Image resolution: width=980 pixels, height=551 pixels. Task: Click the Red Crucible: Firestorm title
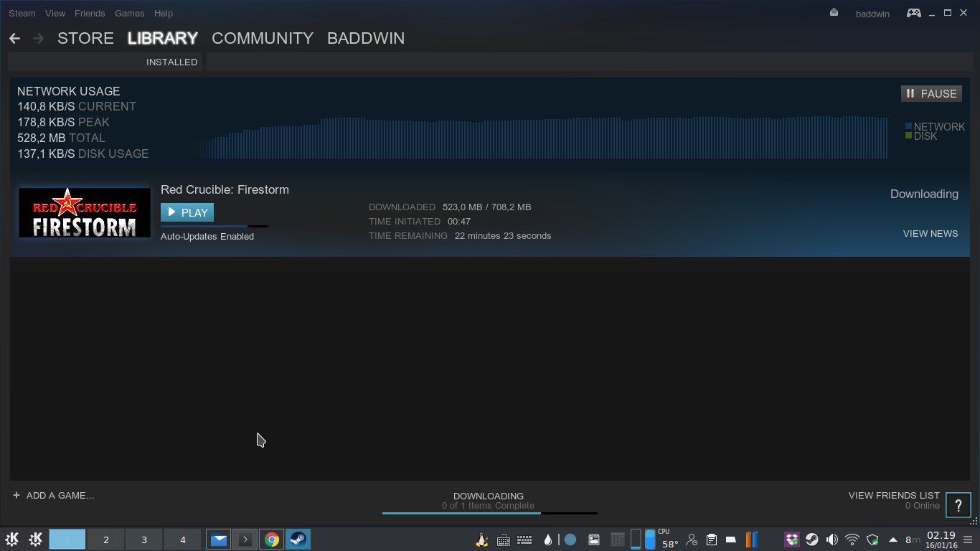click(x=225, y=189)
